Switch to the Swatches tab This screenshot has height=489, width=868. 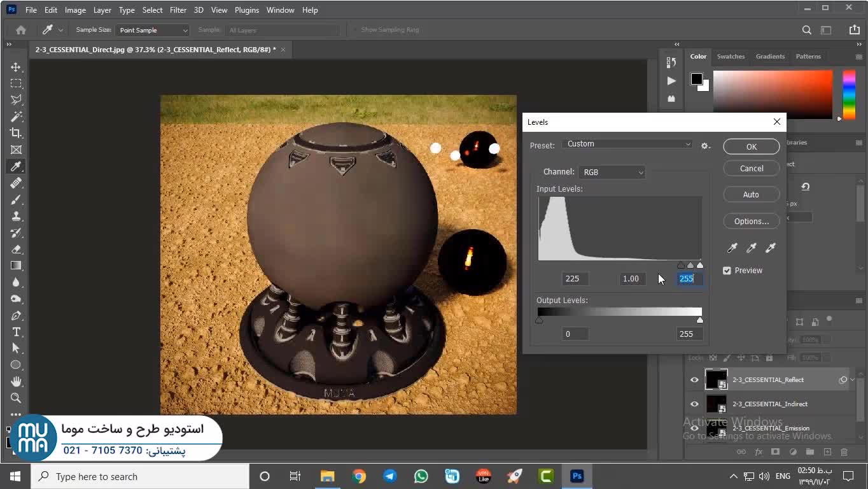click(x=731, y=57)
